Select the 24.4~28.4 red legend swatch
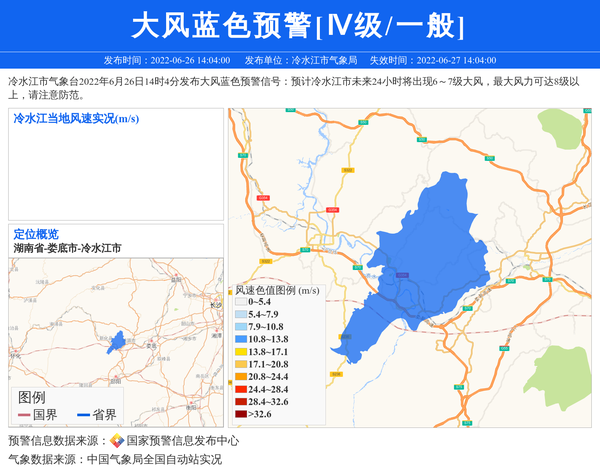600x471 pixels. [241, 389]
